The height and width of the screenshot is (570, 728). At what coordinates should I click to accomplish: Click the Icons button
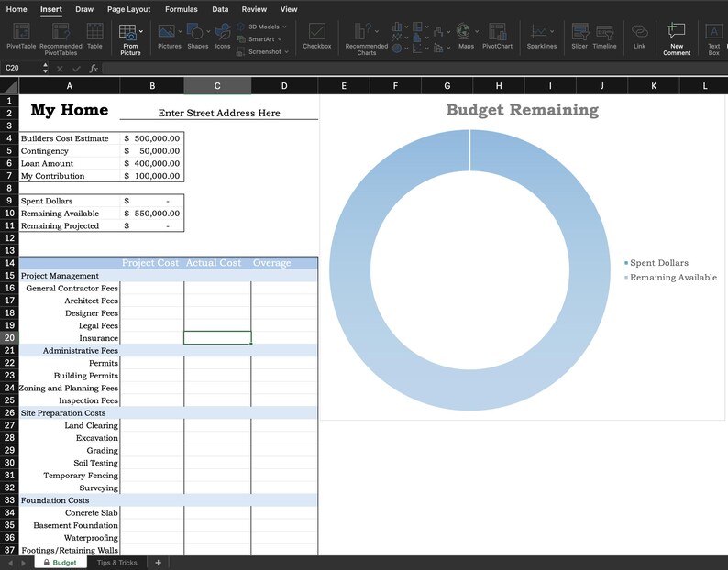(223, 36)
